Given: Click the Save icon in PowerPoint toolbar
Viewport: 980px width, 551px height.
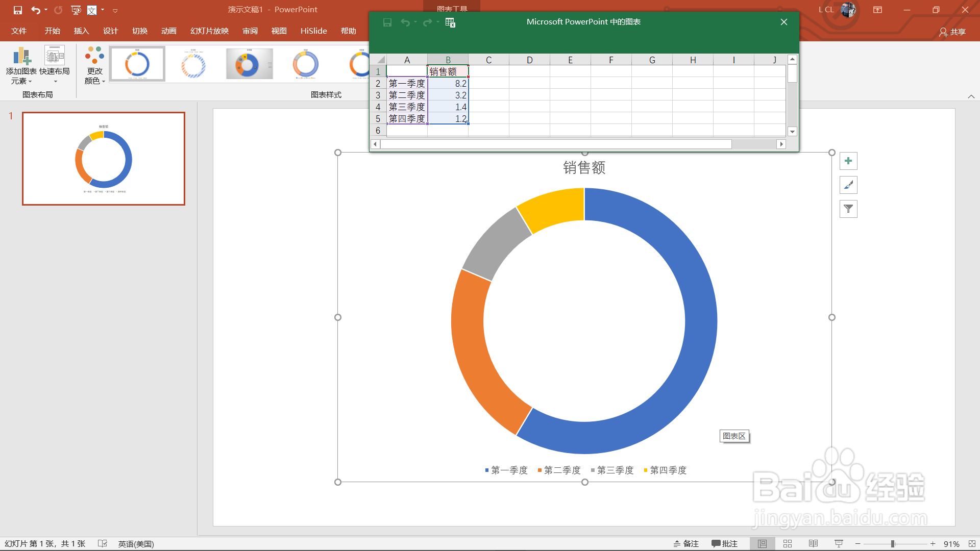Looking at the screenshot, I should [x=18, y=10].
